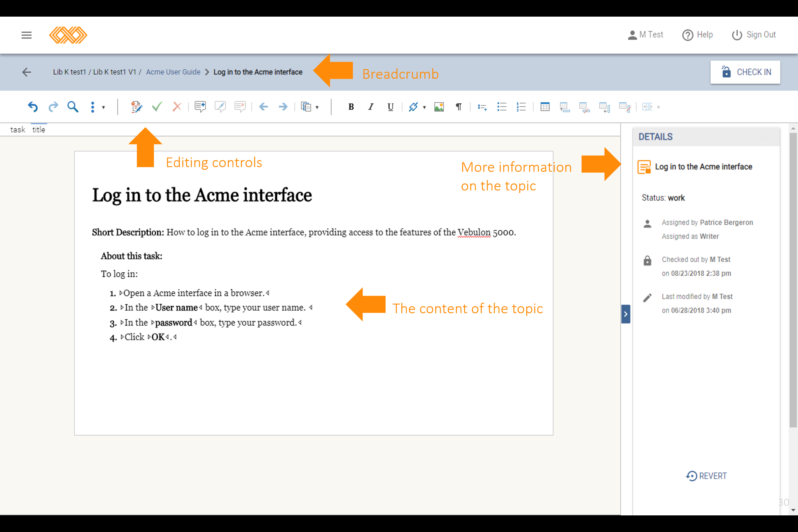Reject the tracked change with red X

coord(177,107)
